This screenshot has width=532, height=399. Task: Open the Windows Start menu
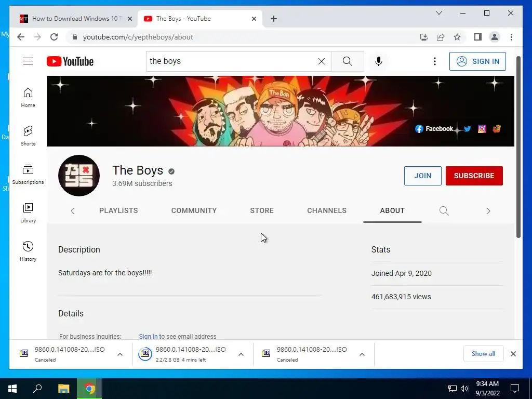tap(12, 389)
